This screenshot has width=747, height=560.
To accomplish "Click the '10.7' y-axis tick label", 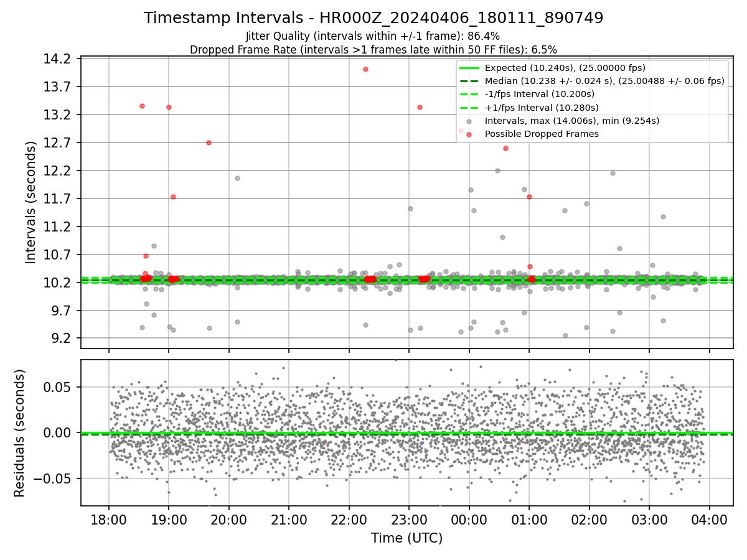I will 59,254.
